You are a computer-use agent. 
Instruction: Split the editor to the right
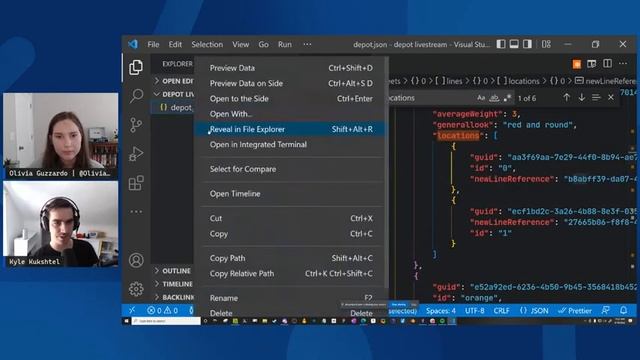pos(607,63)
